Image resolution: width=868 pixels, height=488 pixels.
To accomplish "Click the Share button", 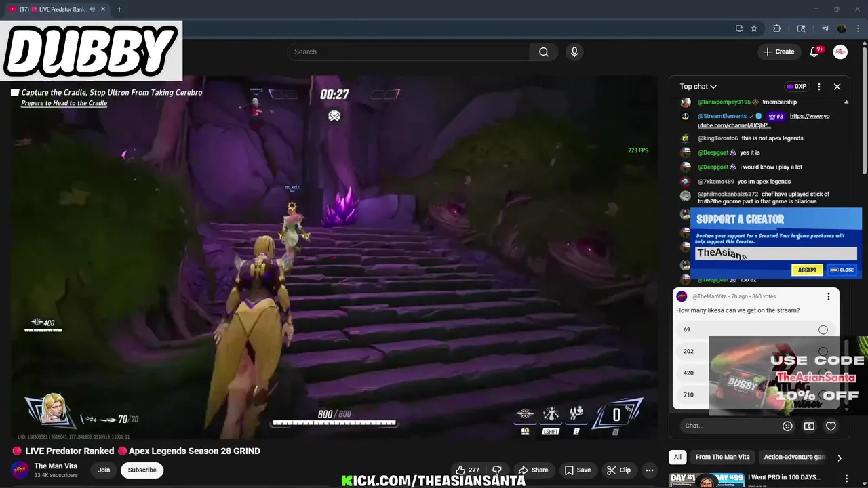I will point(533,470).
